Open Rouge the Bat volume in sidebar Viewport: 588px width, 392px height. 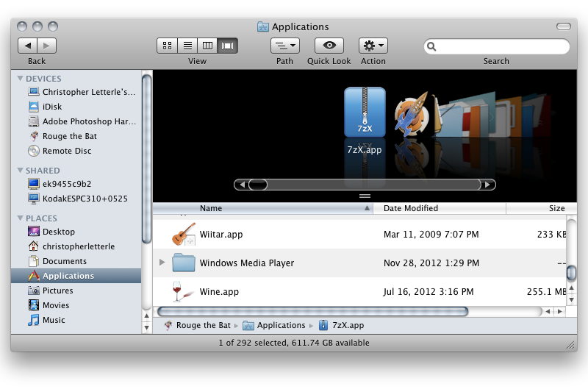pos(62,136)
